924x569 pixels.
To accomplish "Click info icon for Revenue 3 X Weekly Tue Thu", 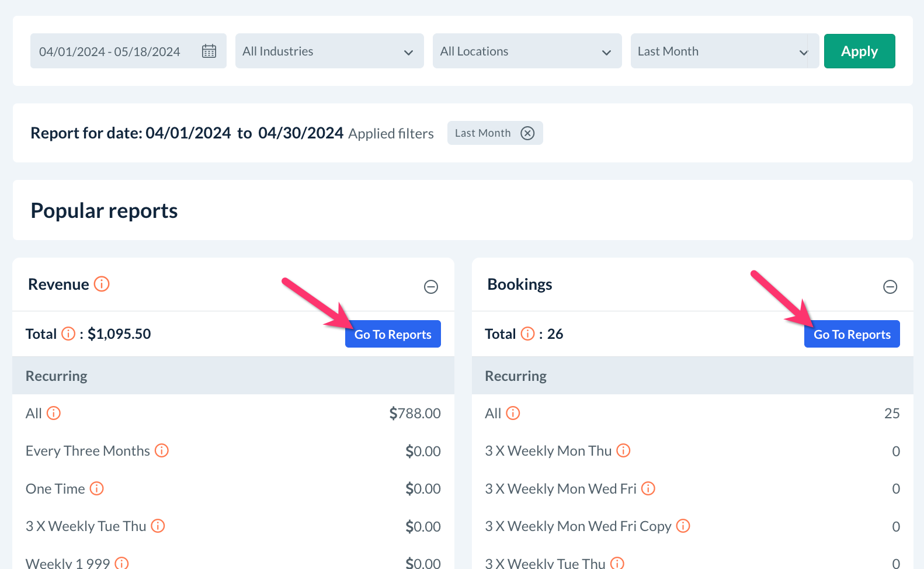I will point(158,526).
